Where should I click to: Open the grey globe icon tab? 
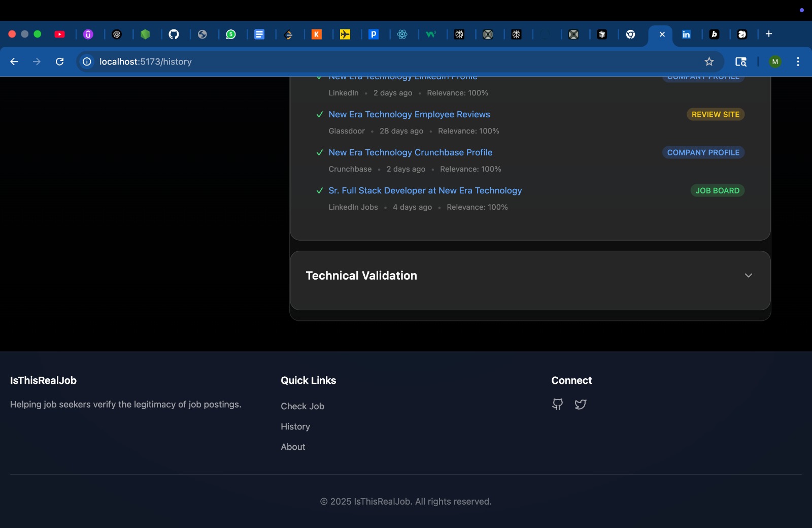point(202,35)
